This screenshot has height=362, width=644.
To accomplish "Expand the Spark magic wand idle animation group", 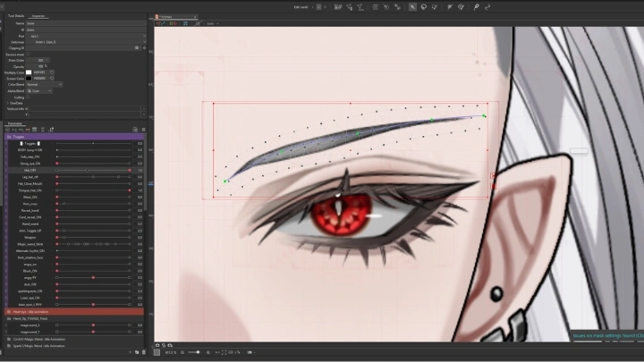I will click(x=9, y=346).
